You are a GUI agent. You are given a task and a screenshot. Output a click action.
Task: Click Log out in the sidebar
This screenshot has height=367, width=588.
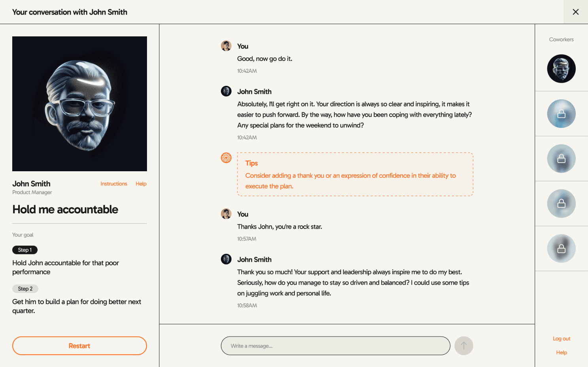tap(562, 339)
